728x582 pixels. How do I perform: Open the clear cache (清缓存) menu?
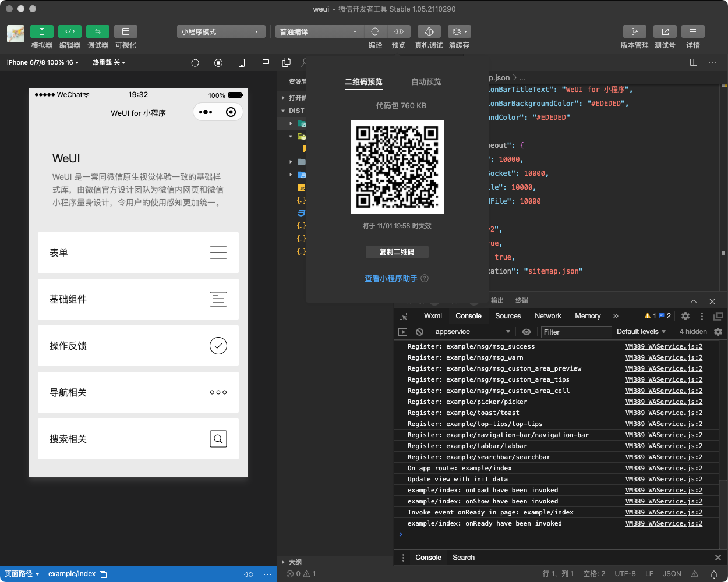tap(460, 31)
